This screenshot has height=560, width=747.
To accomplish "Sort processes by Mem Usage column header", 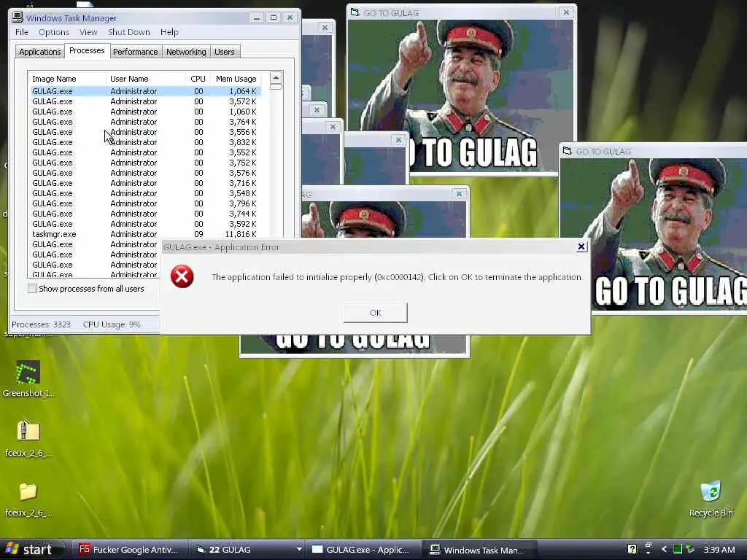I will (236, 79).
